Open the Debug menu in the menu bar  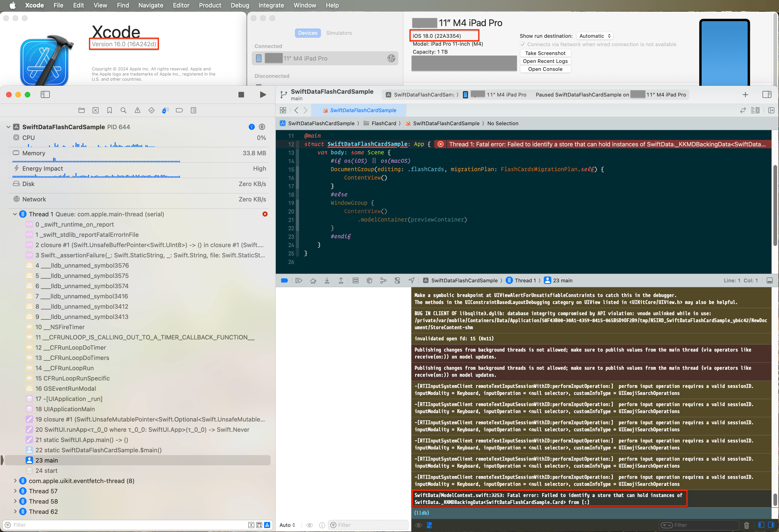tap(240, 5)
